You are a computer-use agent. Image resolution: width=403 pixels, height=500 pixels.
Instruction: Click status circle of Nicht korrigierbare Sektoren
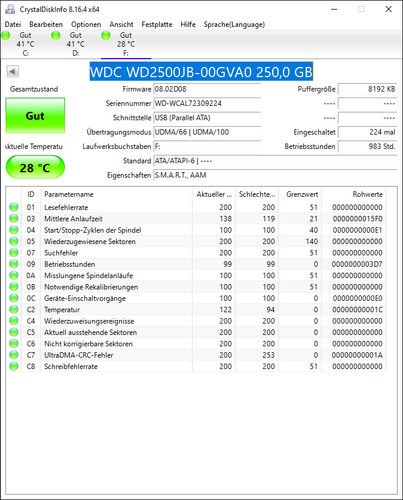click(14, 343)
